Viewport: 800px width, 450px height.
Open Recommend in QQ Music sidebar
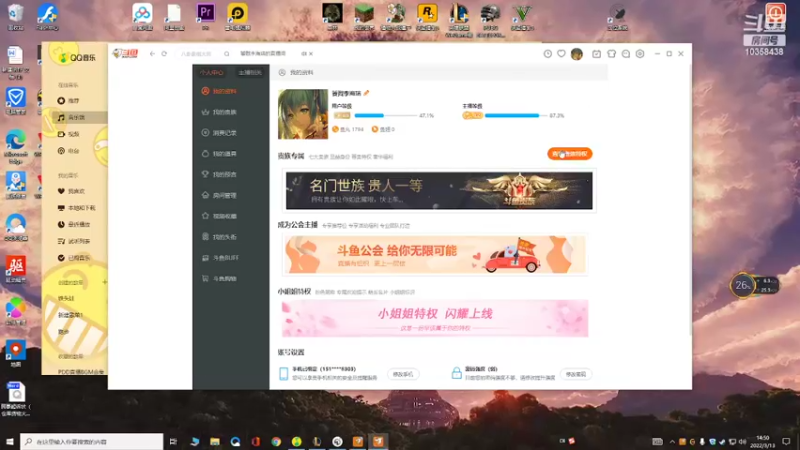[x=69, y=101]
